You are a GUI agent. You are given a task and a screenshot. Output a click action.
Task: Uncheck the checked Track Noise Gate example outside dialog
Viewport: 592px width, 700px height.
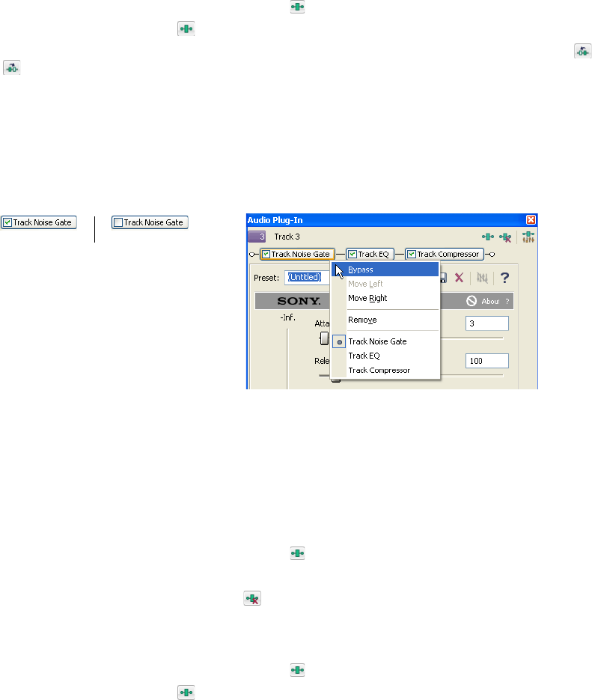(7, 222)
